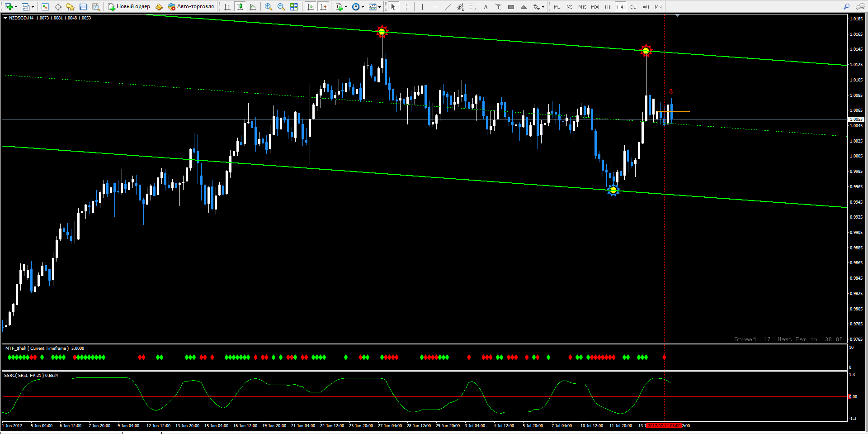This screenshot has height=434, width=868.
Task: Click the New Chart icon
Action: tap(9, 7)
